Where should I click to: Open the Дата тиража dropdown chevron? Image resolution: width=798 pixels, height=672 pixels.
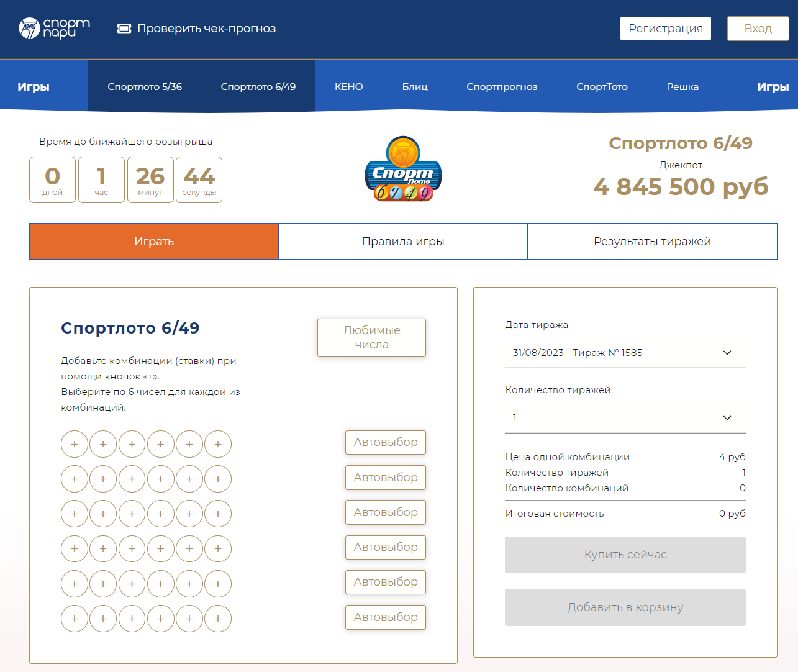click(727, 353)
